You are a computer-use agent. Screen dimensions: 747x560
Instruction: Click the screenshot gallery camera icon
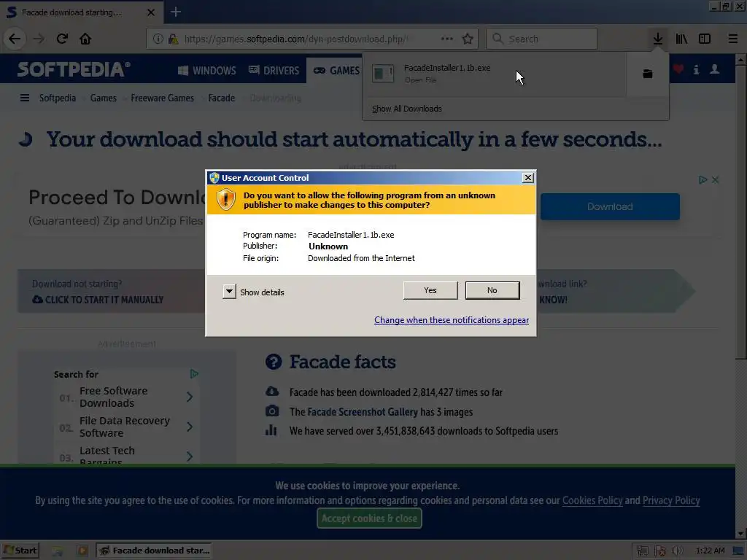coord(271,411)
